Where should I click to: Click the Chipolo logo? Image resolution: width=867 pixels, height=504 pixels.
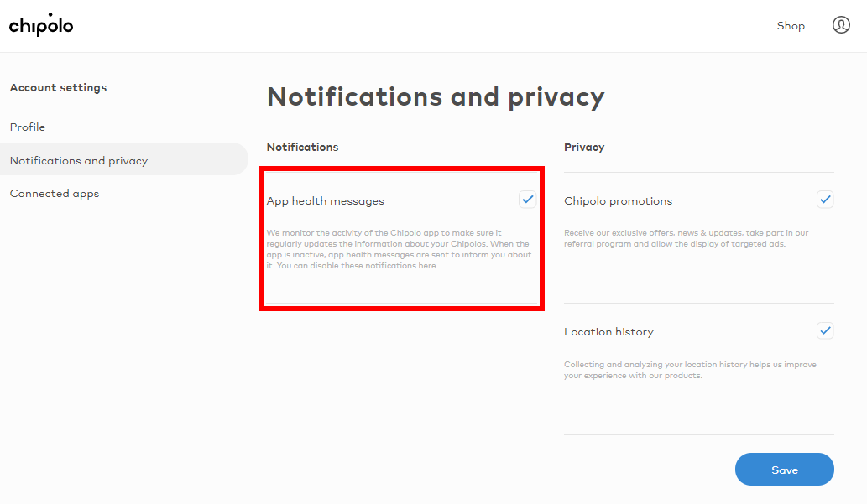coord(41,25)
